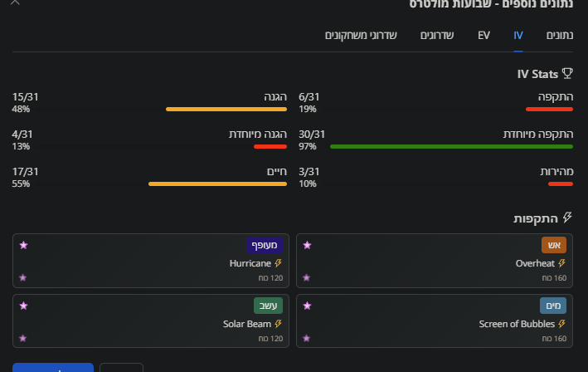This screenshot has width=588, height=372.
Task: Switch to the נתונים tab
Action: pos(560,36)
